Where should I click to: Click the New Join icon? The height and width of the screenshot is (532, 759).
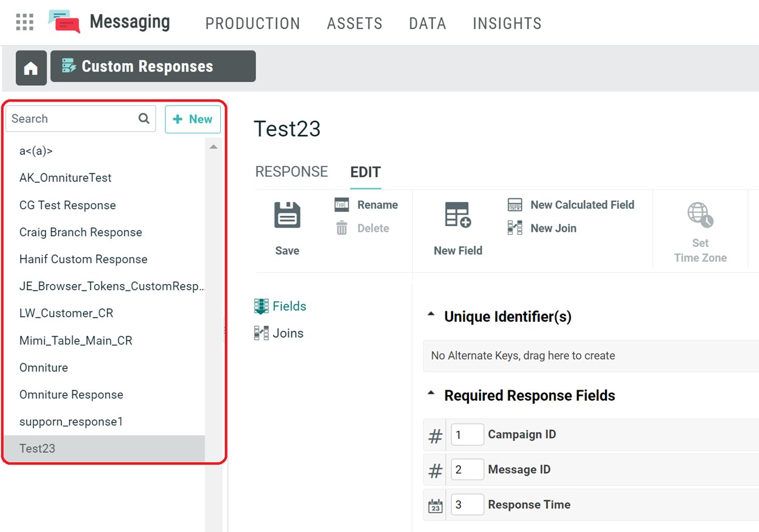click(515, 228)
